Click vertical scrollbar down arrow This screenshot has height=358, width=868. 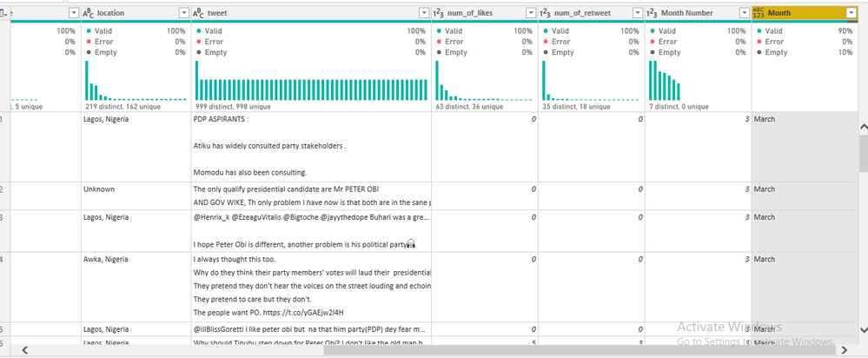pyautogui.click(x=863, y=330)
